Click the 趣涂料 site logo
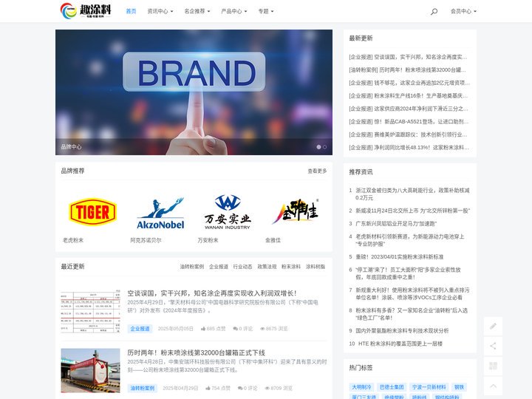 tap(86, 11)
